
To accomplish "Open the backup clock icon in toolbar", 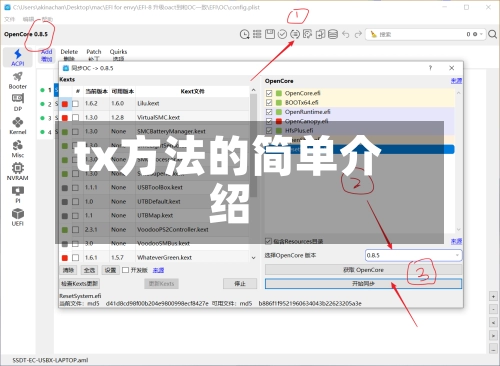I will pos(245,34).
